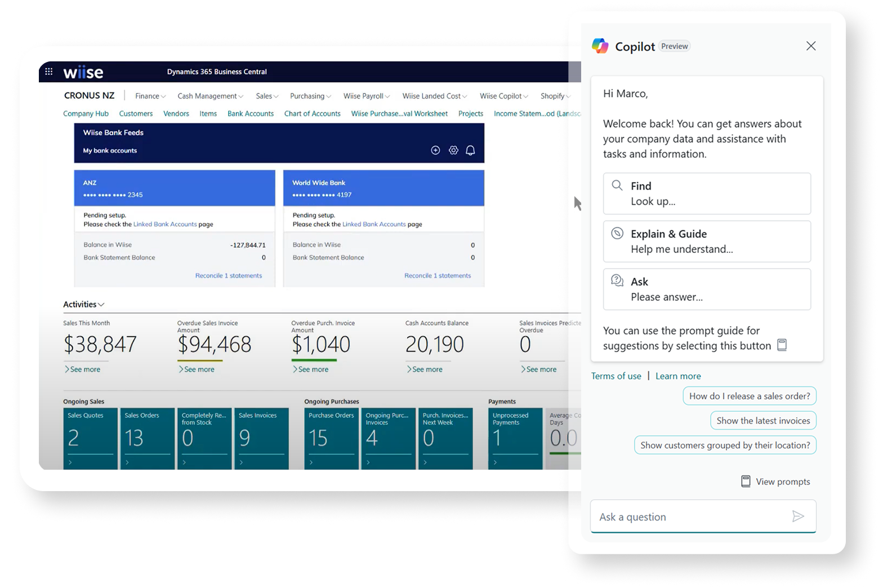892x588 pixels.
Task: Open the Completely Reserved from Stock tile
Action: tap(204, 439)
